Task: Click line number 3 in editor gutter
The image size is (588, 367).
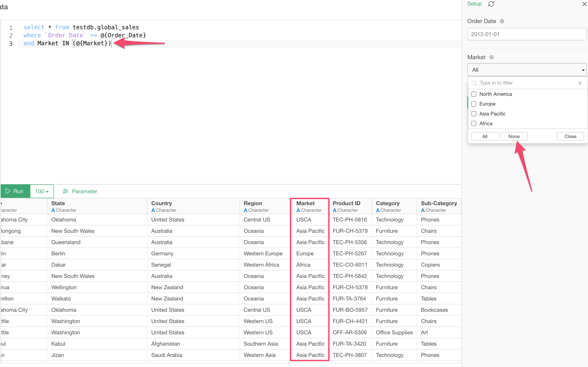Action: pyautogui.click(x=11, y=43)
